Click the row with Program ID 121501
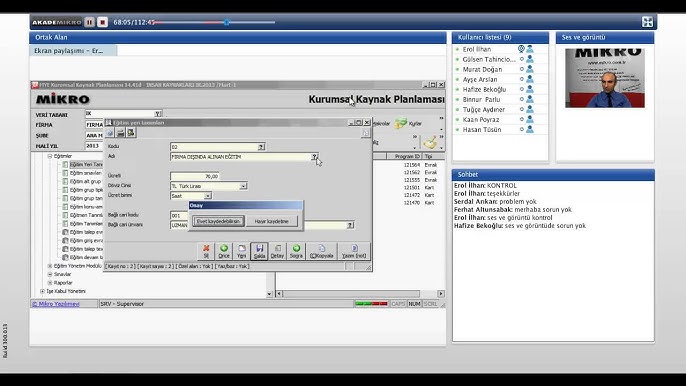 pos(409,187)
